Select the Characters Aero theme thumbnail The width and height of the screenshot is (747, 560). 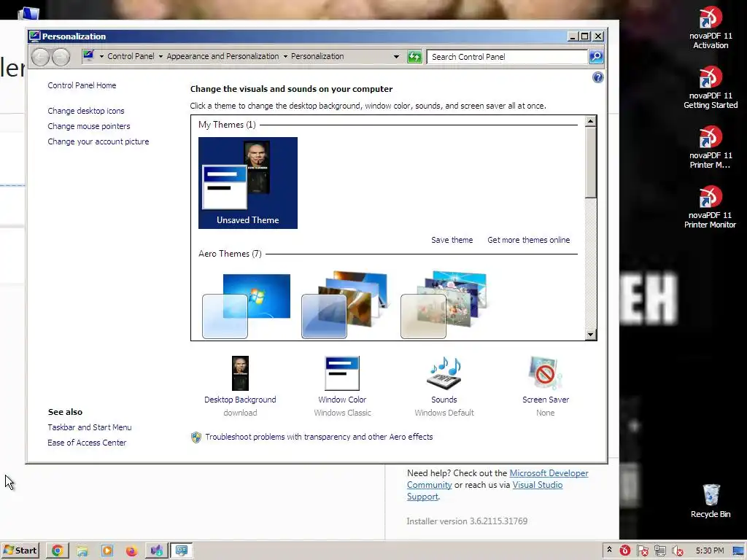(444, 305)
